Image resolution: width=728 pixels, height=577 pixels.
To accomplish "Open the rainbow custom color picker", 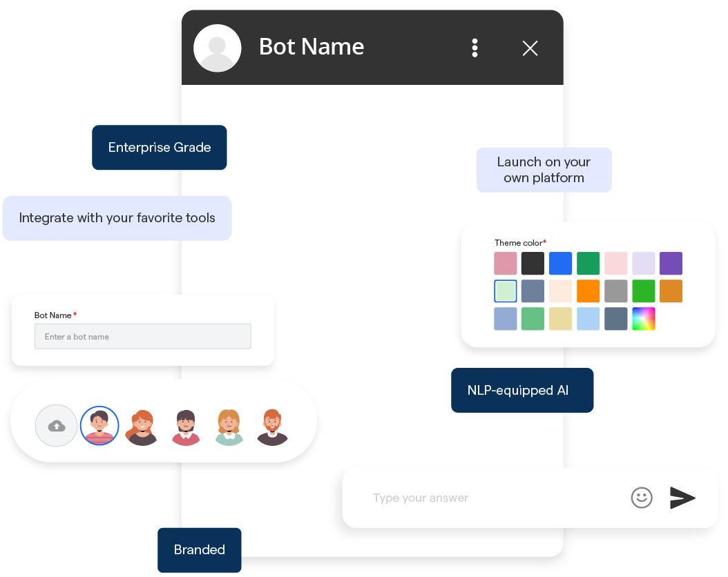I will click(x=644, y=319).
